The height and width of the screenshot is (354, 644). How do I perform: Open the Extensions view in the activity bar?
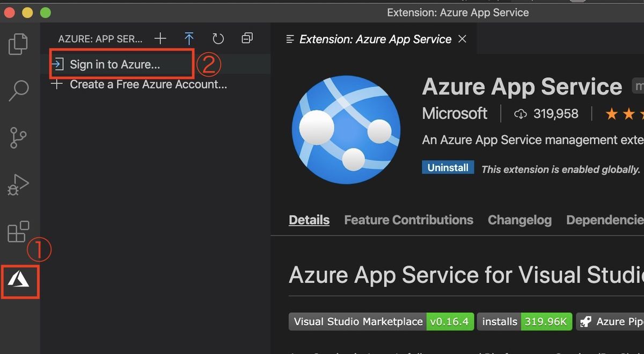(x=19, y=231)
